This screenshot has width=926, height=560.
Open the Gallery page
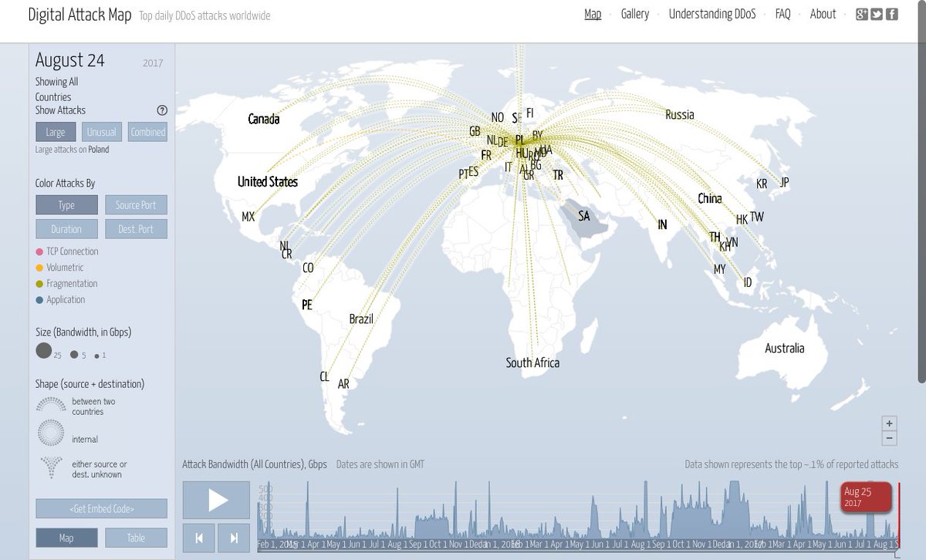635,14
